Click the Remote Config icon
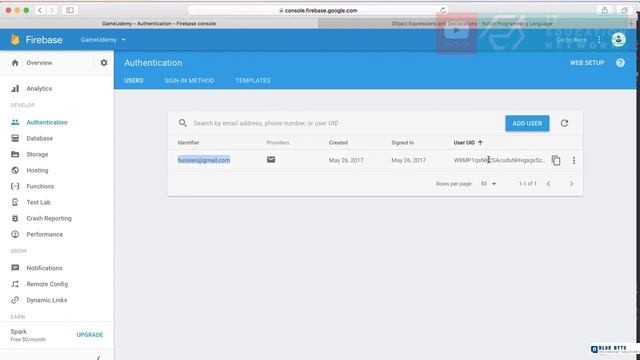 [x=15, y=284]
